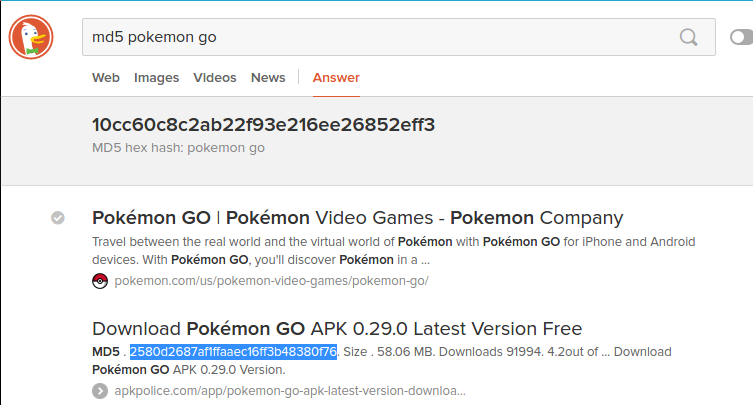Open Download Pokémon GO APK 0.29.0 result
Screen dimensions: 753x405
(x=337, y=329)
